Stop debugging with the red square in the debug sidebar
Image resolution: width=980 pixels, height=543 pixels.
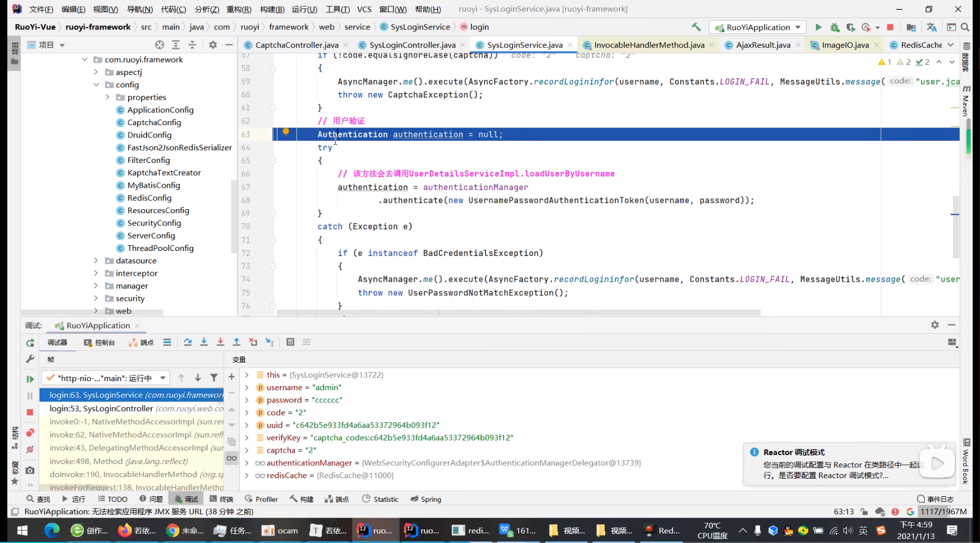pos(30,412)
